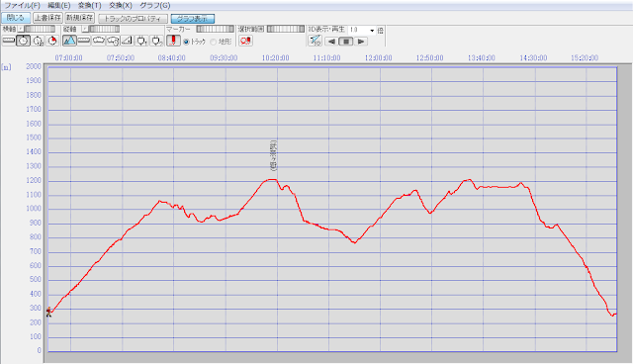Toggle the 縦軸 checkbox

click(x=85, y=29)
